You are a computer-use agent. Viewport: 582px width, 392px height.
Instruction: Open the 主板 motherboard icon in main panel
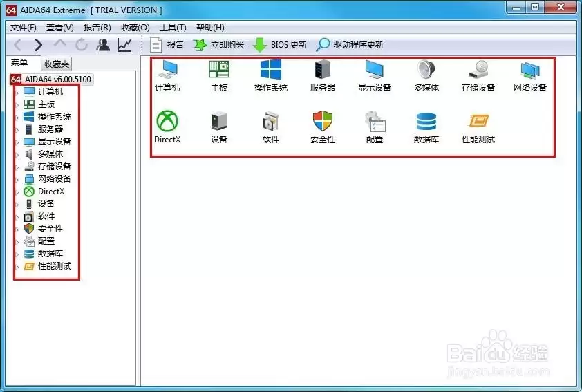coord(219,76)
